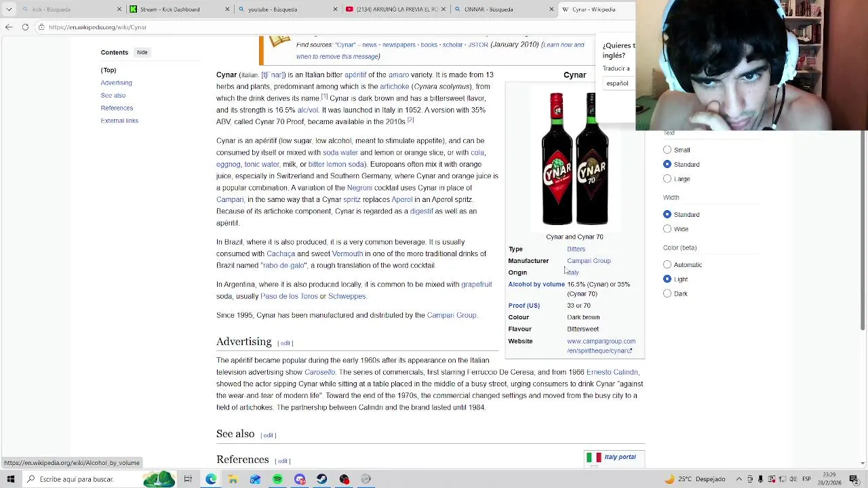This screenshot has width=868, height=488.
Task: Open the Paso de los Toros link
Action: [x=289, y=296]
